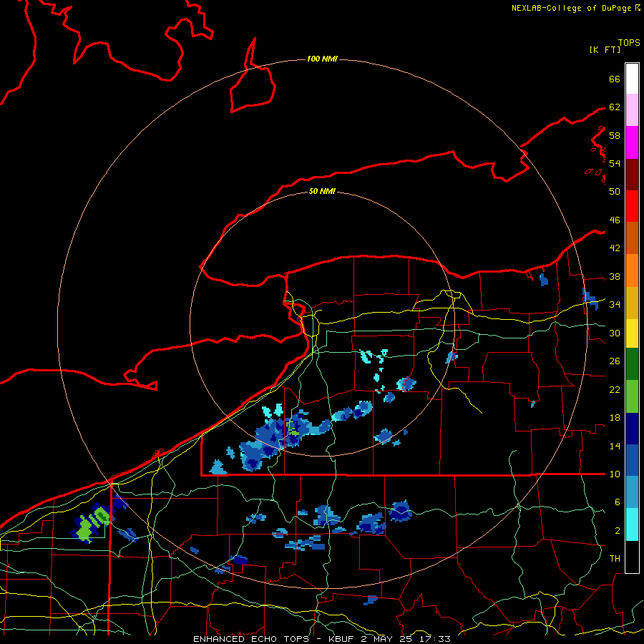This screenshot has width=644, height=644.
Task: Click the legend value 46
Action: (x=615, y=220)
